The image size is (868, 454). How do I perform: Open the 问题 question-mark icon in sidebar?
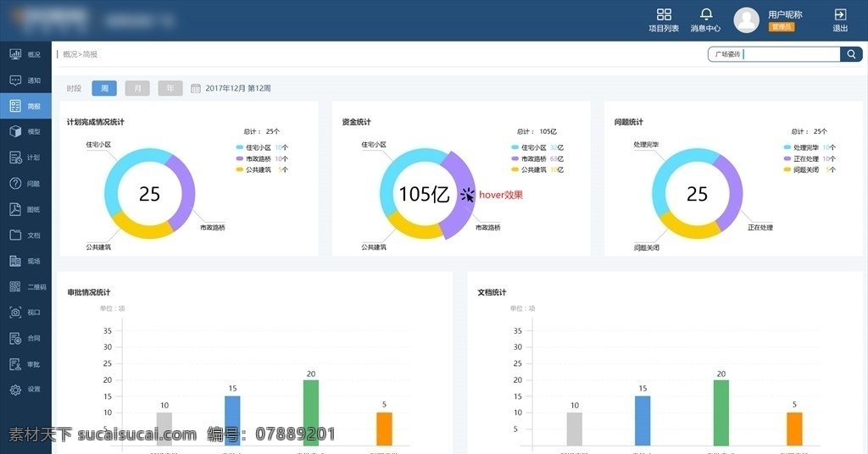(15, 183)
